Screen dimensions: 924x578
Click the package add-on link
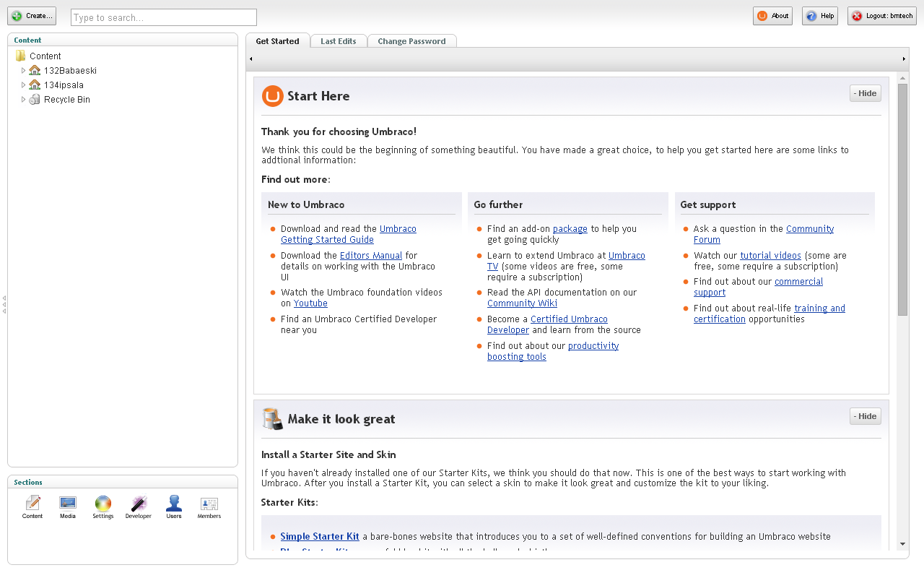[570, 229]
